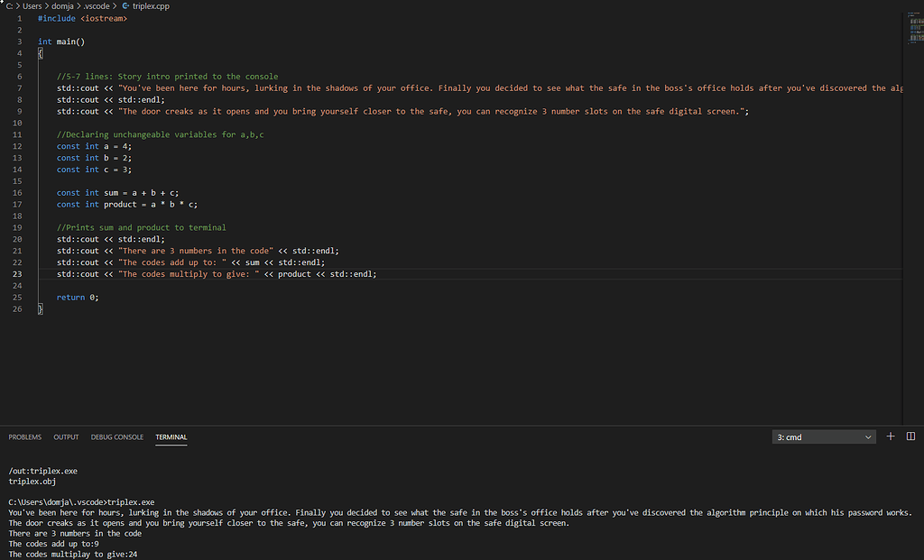Switch to the OUTPUT tab
The image size is (924, 560).
click(65, 436)
